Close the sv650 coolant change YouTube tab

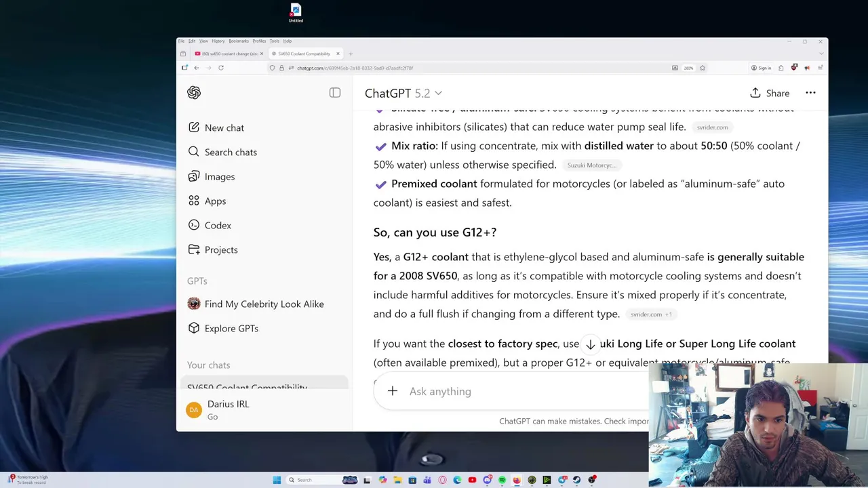point(262,54)
